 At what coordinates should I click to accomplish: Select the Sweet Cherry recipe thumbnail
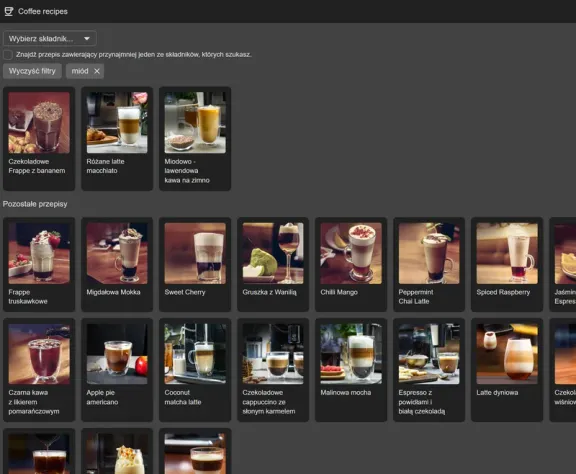pyautogui.click(x=195, y=253)
